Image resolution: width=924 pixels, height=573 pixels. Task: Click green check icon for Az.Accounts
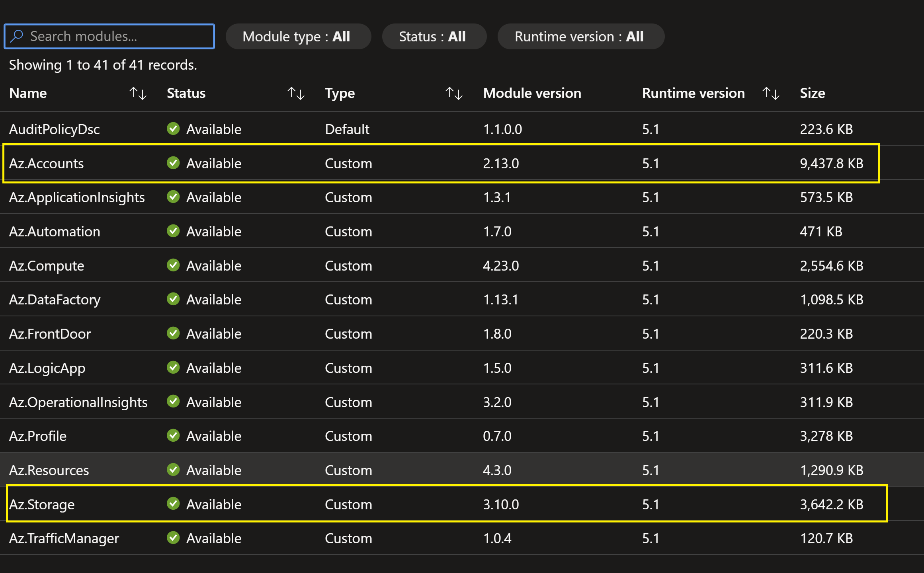[x=173, y=163]
